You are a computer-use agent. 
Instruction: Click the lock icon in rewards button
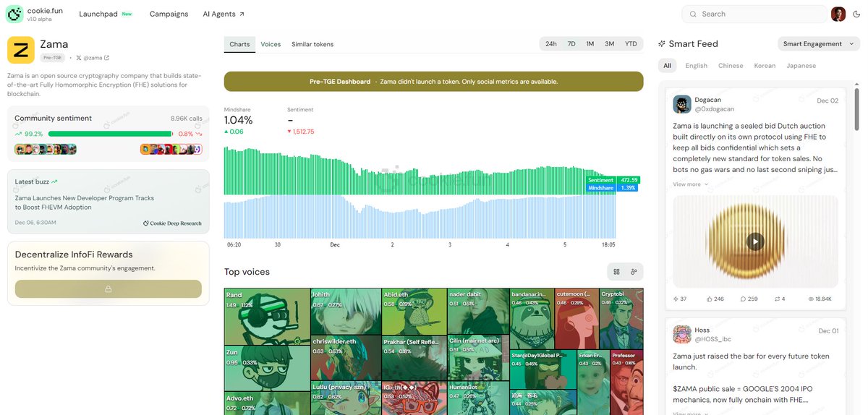tap(109, 288)
